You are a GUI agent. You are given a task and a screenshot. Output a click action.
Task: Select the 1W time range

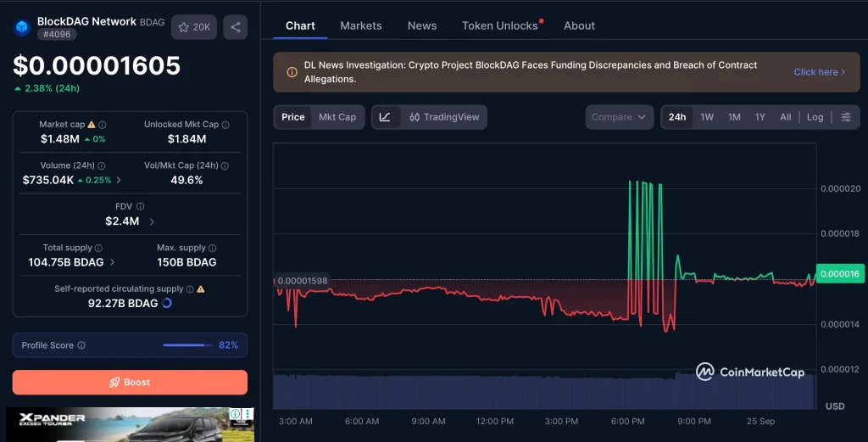click(707, 117)
